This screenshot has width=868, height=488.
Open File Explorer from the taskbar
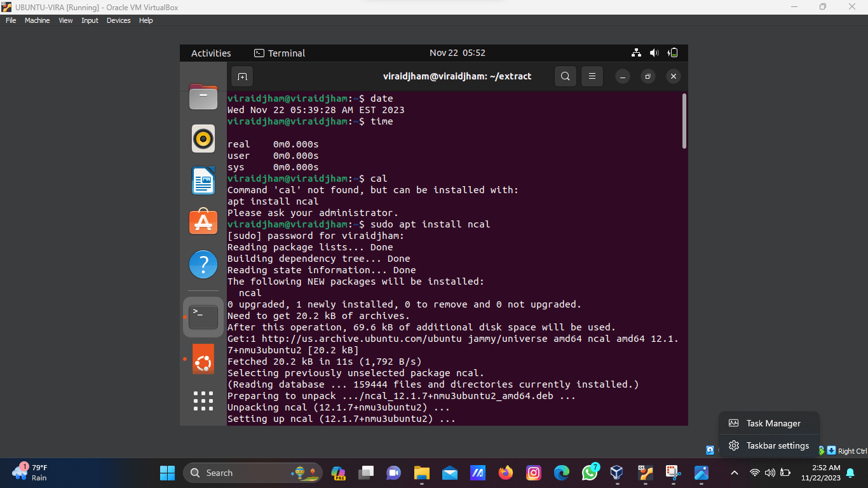421,473
